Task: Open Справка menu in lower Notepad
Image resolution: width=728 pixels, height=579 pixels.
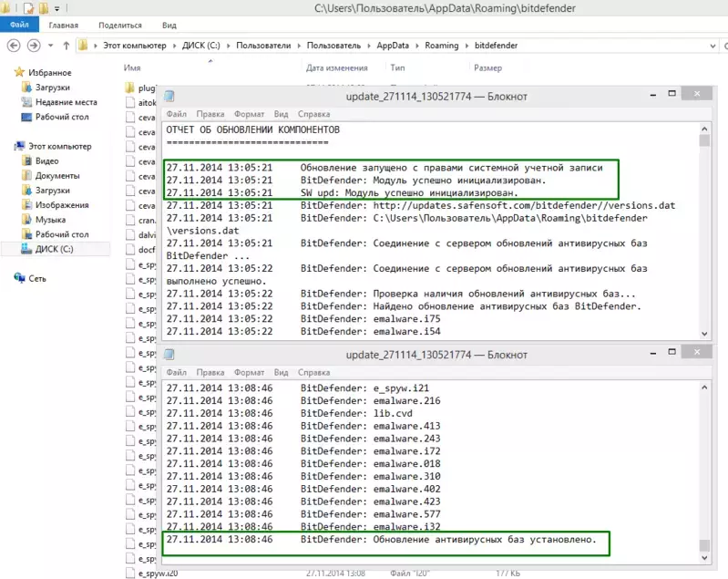Action: click(313, 372)
